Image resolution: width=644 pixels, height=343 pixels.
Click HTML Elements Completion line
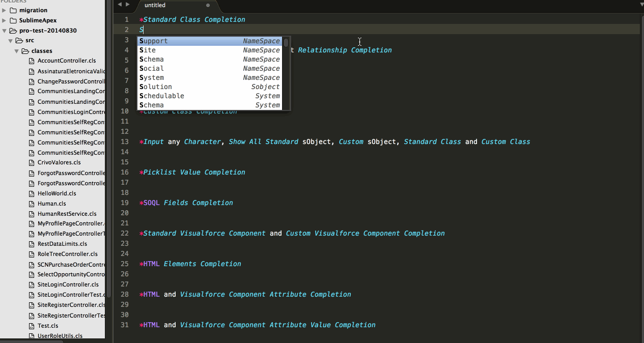click(x=190, y=264)
